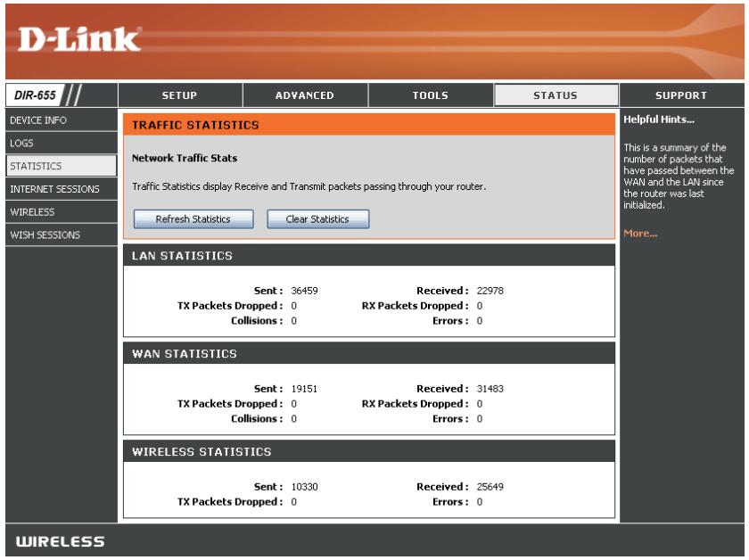Click the LAN Statistics header
The image size is (749, 560).
[182, 256]
